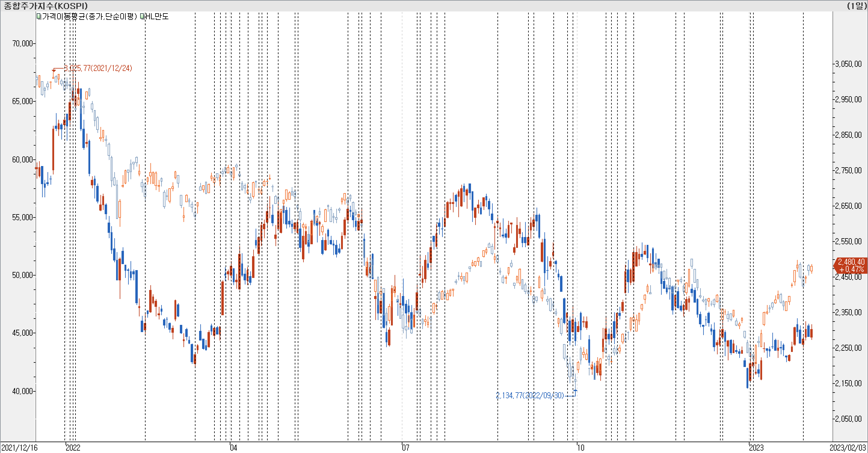Click the 2023 year marker on time axis
868x453 pixels.
pos(756,448)
